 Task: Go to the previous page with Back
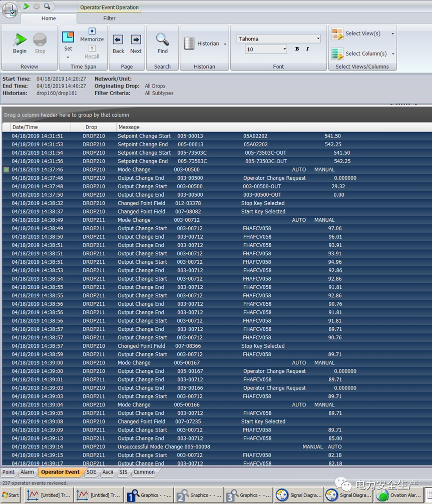tap(118, 40)
